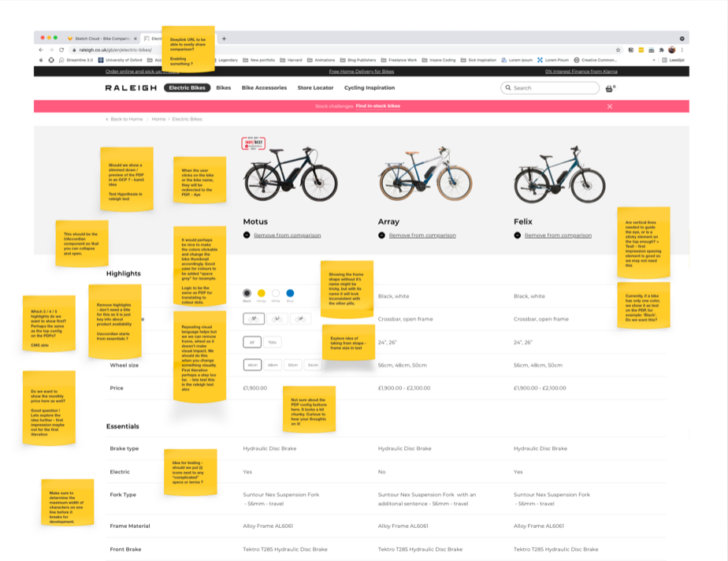Remove Array from comparison
Viewport: 728px width, 561px height.
(x=422, y=236)
